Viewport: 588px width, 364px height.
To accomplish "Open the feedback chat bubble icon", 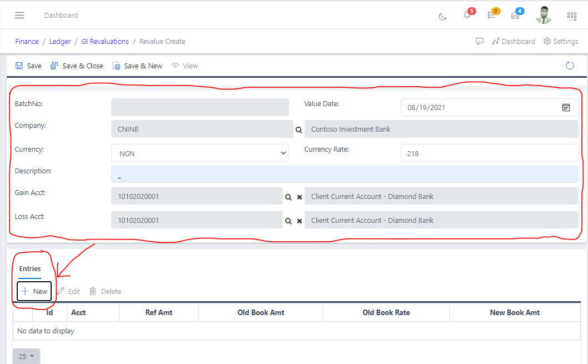I will pyautogui.click(x=479, y=41).
